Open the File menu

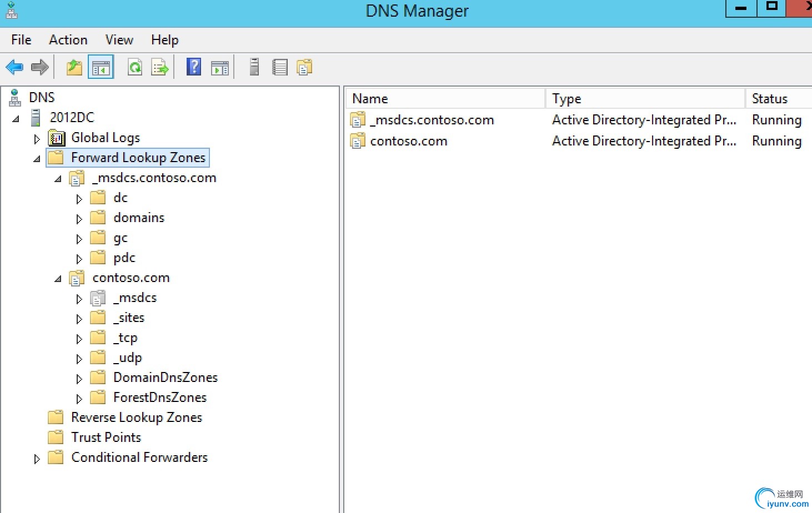(x=21, y=40)
